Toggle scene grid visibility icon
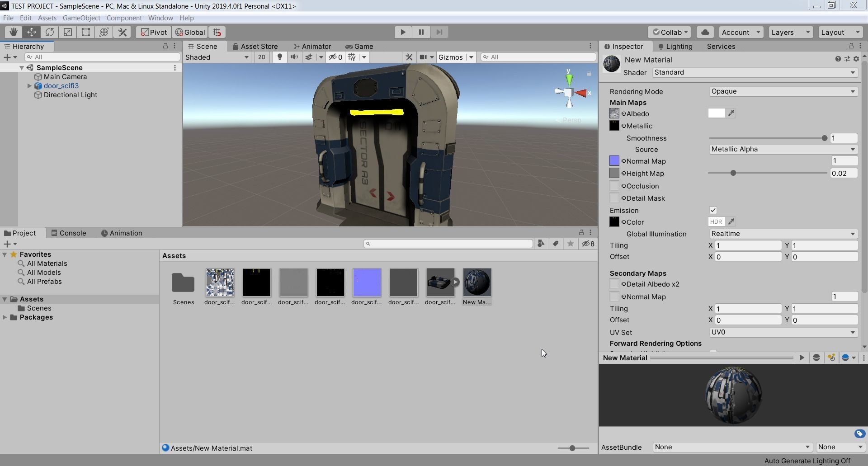The width and height of the screenshot is (868, 466). point(352,57)
